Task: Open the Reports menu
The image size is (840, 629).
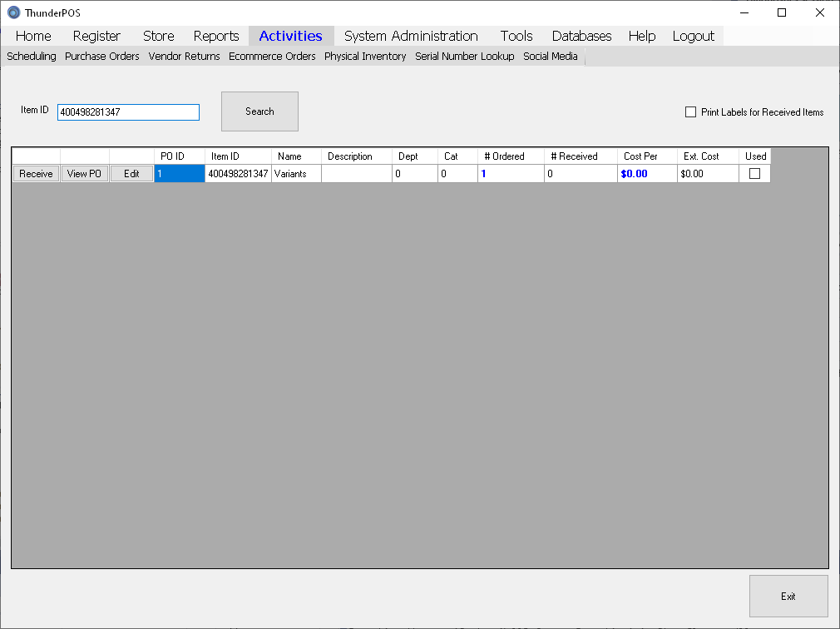Action: [x=216, y=36]
